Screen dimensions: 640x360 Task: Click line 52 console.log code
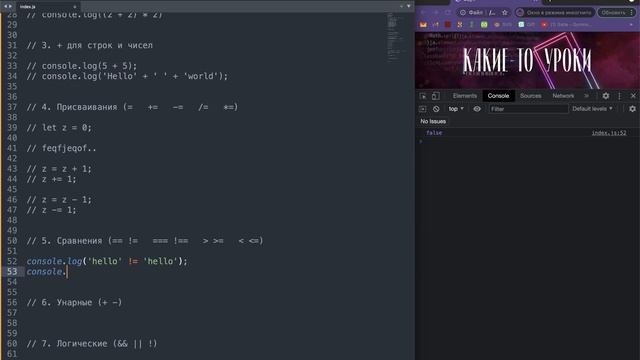pyautogui.click(x=107, y=261)
